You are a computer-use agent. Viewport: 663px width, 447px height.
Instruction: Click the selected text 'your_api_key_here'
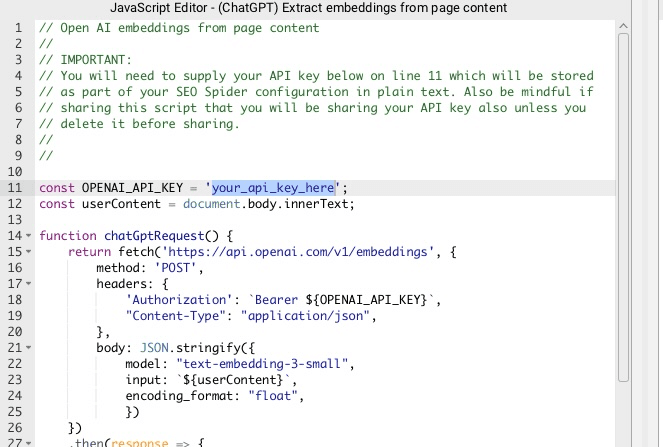[273, 188]
